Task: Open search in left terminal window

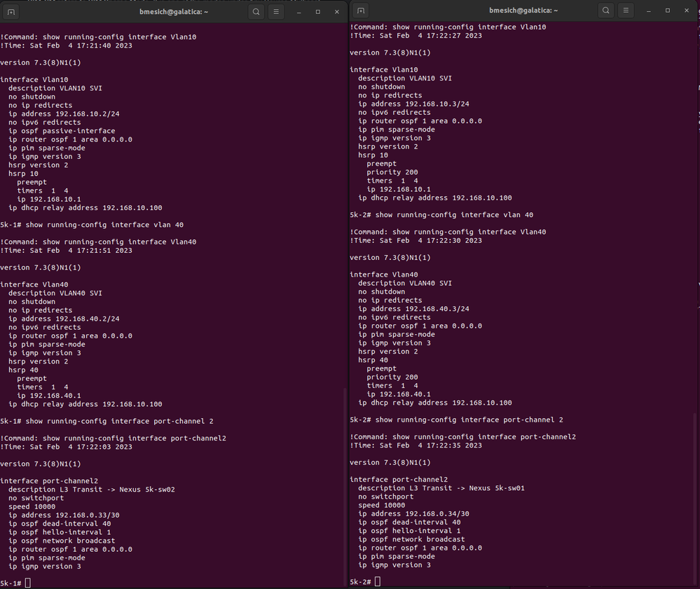Action: (x=256, y=12)
